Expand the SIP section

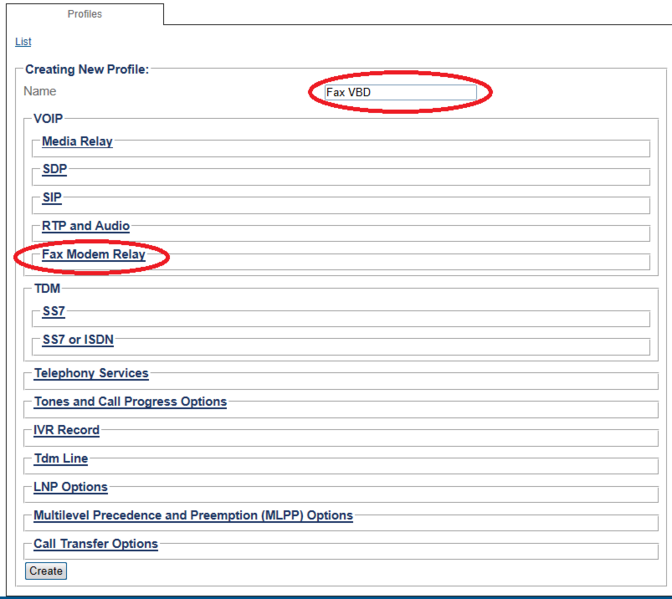(52, 198)
